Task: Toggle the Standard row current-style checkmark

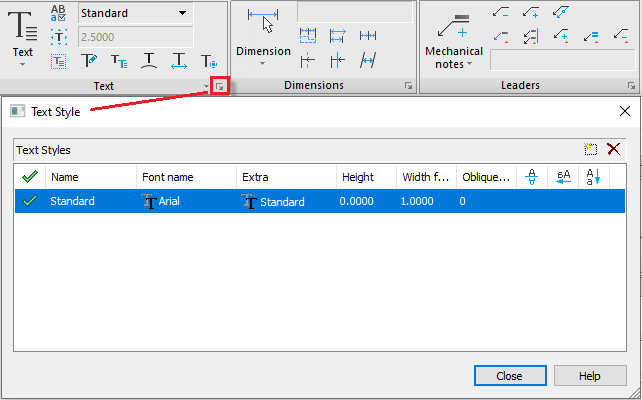Action: [30, 201]
